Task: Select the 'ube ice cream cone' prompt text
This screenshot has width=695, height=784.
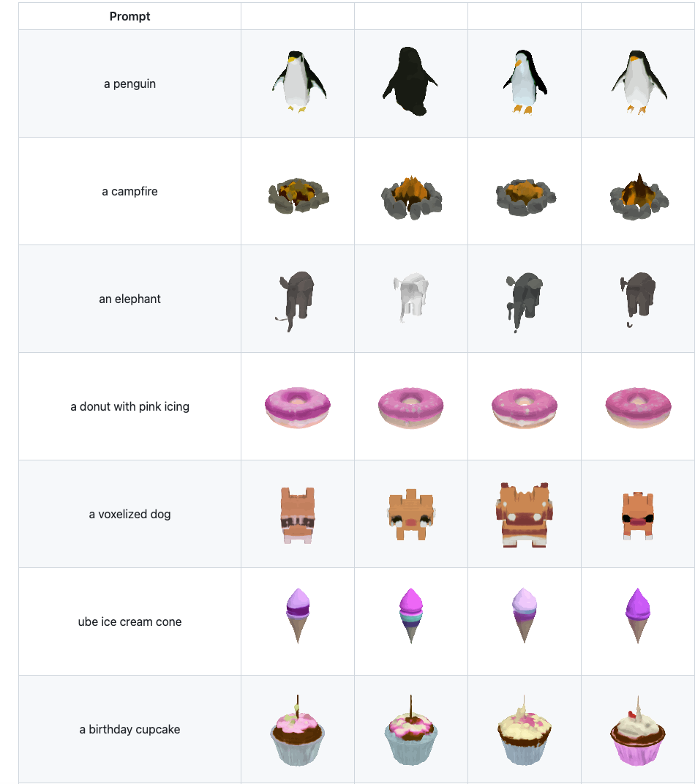Action: click(x=130, y=621)
